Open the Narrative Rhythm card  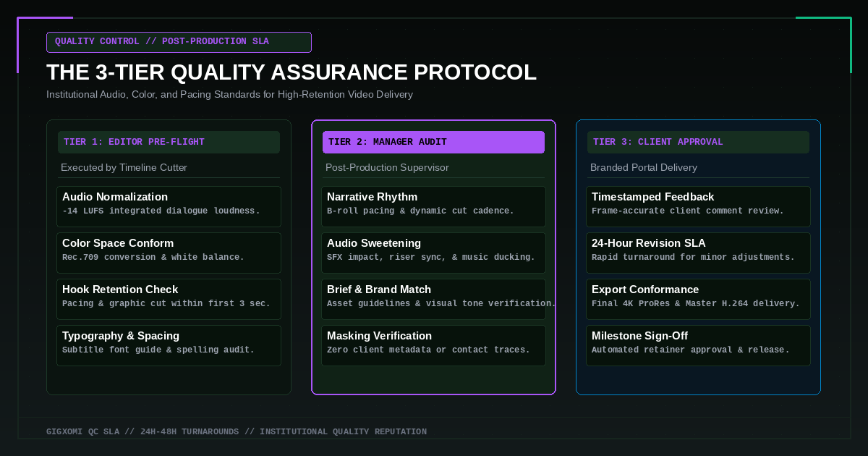(x=433, y=206)
